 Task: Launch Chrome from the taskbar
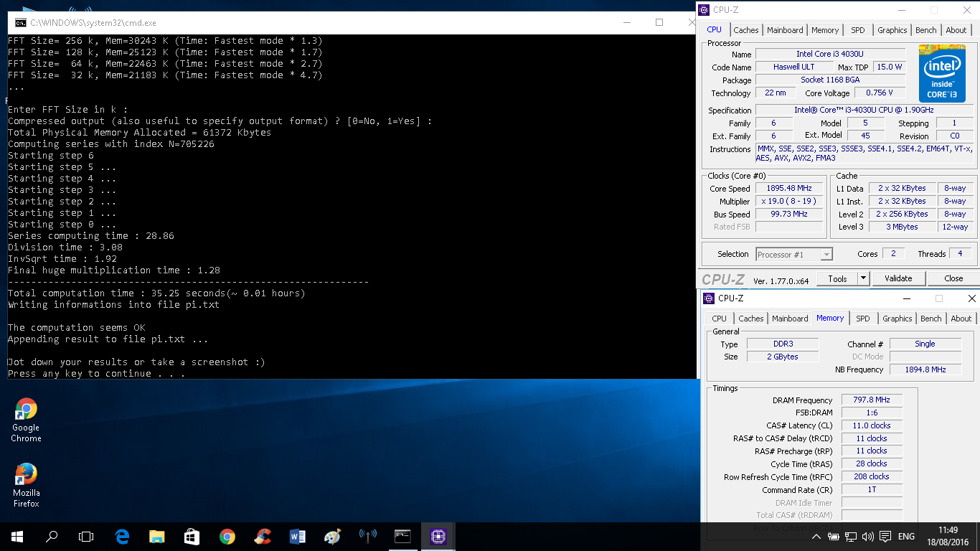[227, 536]
